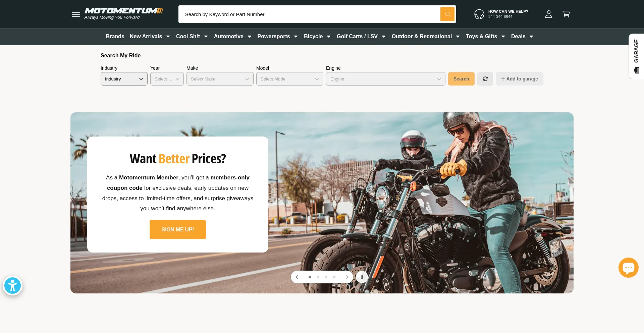Open the Industry dropdown
The image size is (644, 333).
[x=124, y=79]
